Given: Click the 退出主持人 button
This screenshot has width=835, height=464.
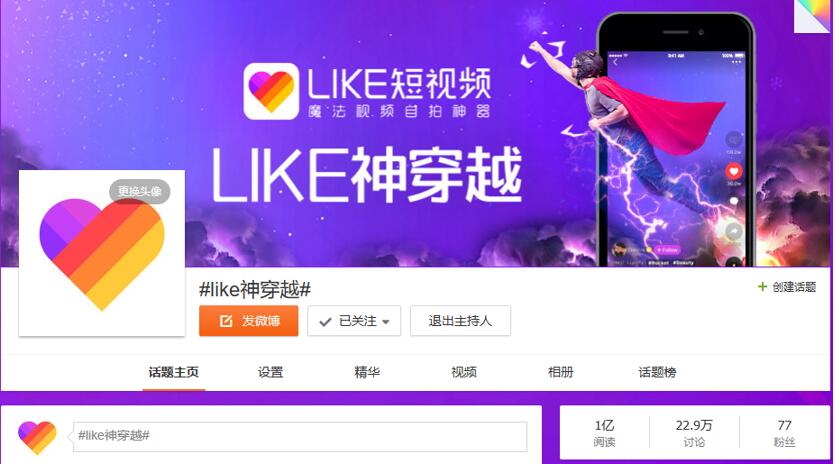Looking at the screenshot, I should (x=460, y=321).
